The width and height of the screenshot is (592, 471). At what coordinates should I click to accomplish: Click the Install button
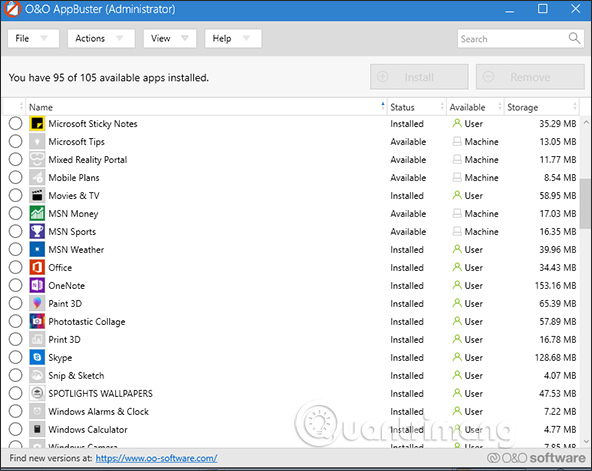coord(419,77)
